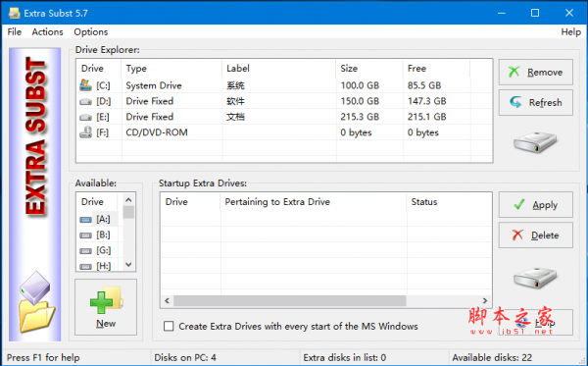This screenshot has width=588, height=366.
Task: Click the '系统' label cell
Action: click(235, 85)
